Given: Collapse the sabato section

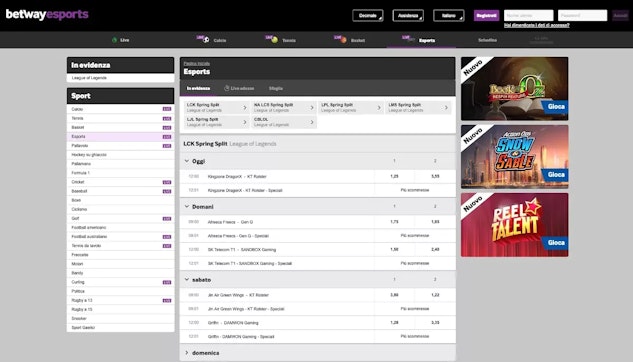Looking at the screenshot, I should 187,279.
